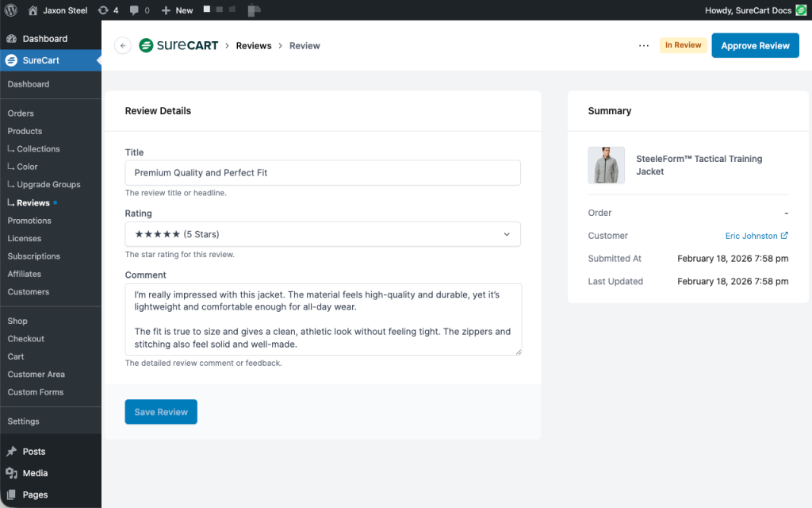Click the SureCart Docs avatar icon
Image resolution: width=812 pixels, height=508 pixels.
pos(802,10)
